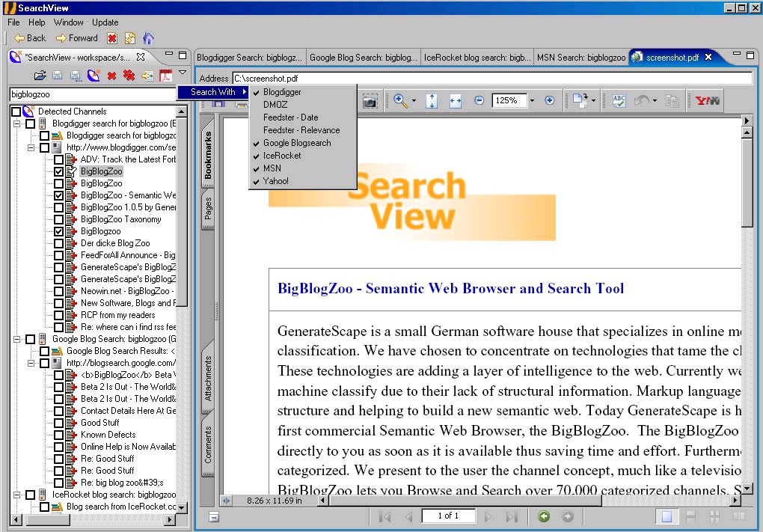The width and height of the screenshot is (763, 532).
Task: Check the Contact Details Here checkbox
Action: [59, 412]
